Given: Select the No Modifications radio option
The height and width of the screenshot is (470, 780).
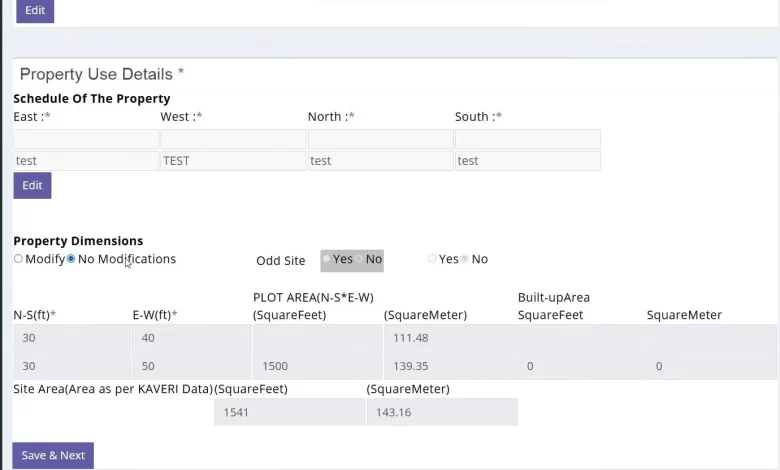Looking at the screenshot, I should point(71,259).
